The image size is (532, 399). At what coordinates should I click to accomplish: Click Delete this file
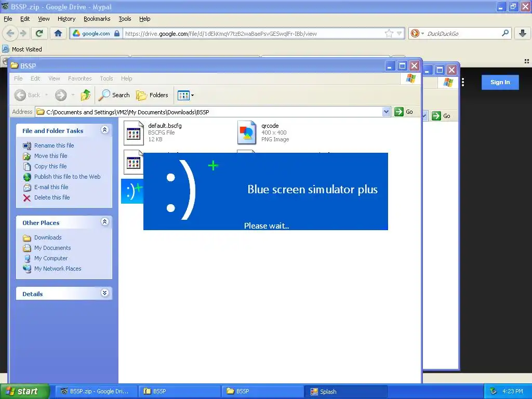pos(52,197)
